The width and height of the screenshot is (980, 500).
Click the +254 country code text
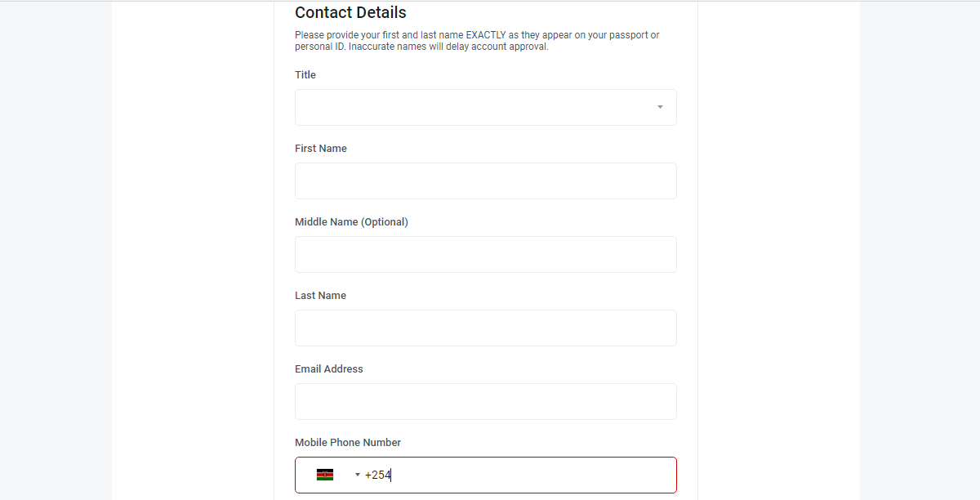click(x=378, y=475)
